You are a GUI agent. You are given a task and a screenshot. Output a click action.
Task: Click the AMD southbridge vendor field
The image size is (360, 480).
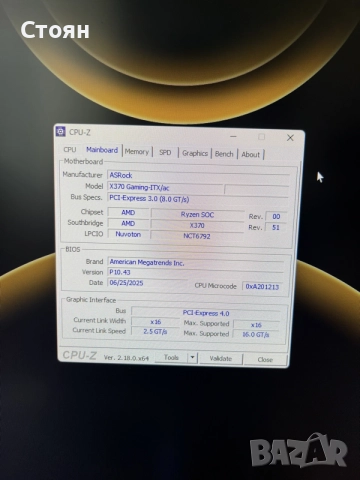coord(128,223)
